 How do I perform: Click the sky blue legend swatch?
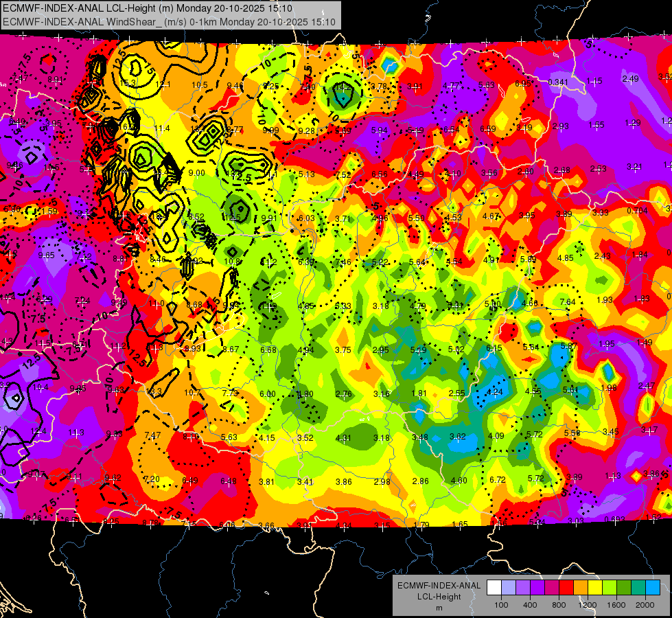(x=652, y=588)
